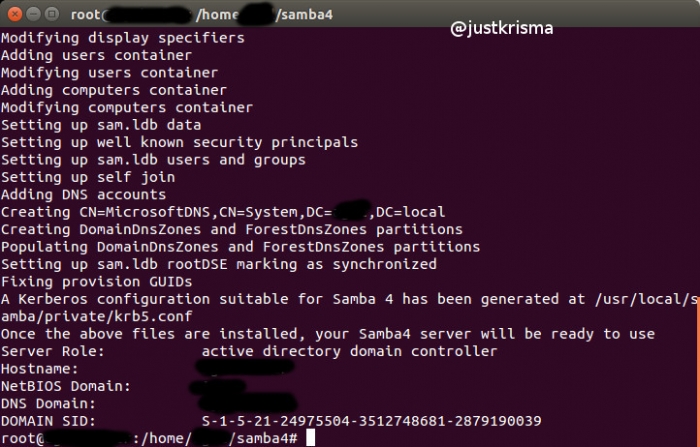Viewport: 700px width, 447px height.
Task: Click the S-1-5-21 domain SID value
Action: [x=371, y=420]
